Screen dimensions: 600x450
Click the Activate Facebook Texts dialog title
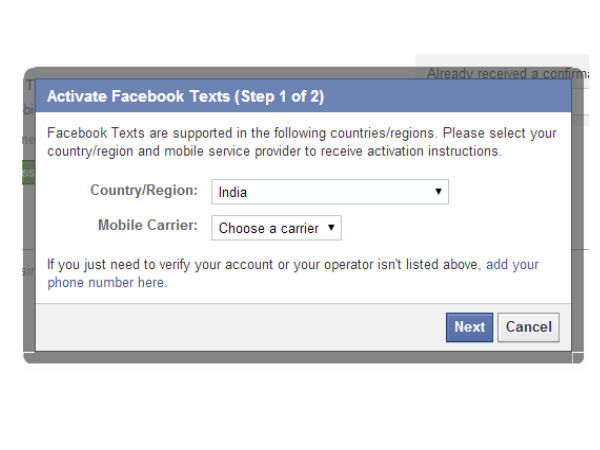click(140, 97)
